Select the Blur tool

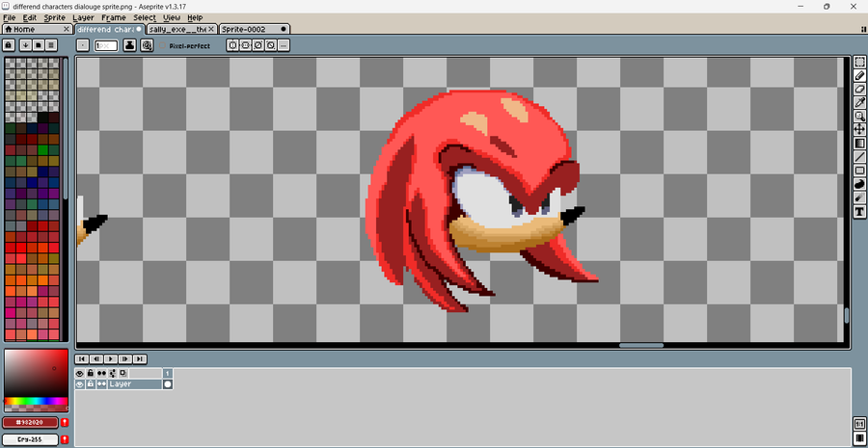coord(859,198)
